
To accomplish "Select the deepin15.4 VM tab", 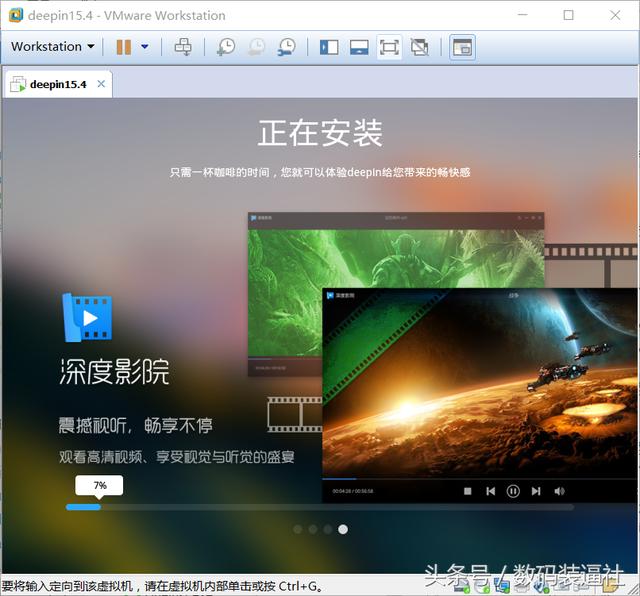I will [58, 85].
